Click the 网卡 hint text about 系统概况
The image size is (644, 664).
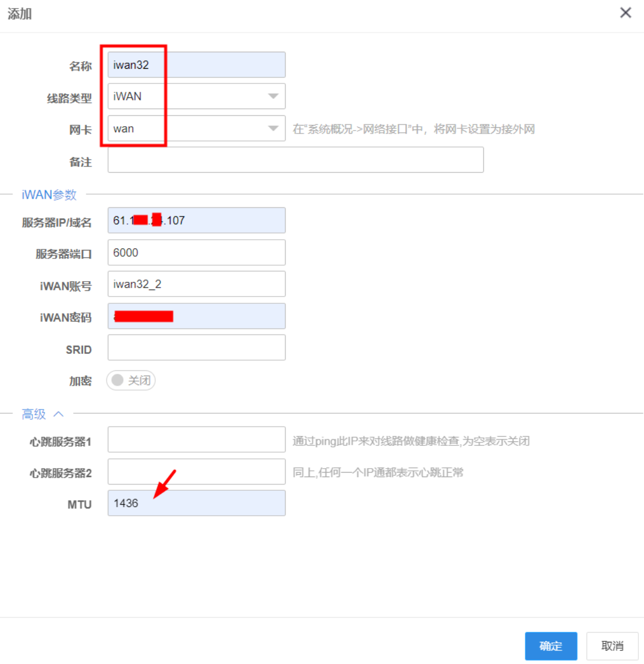tap(413, 129)
